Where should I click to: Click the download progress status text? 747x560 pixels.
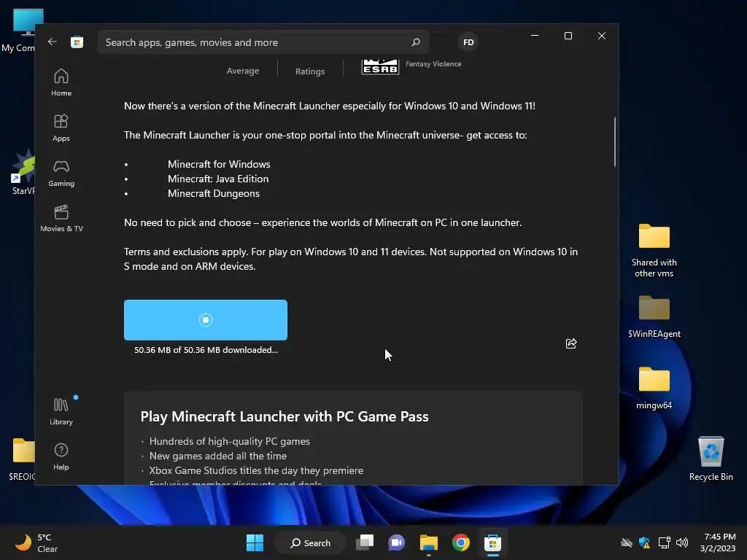(x=206, y=349)
